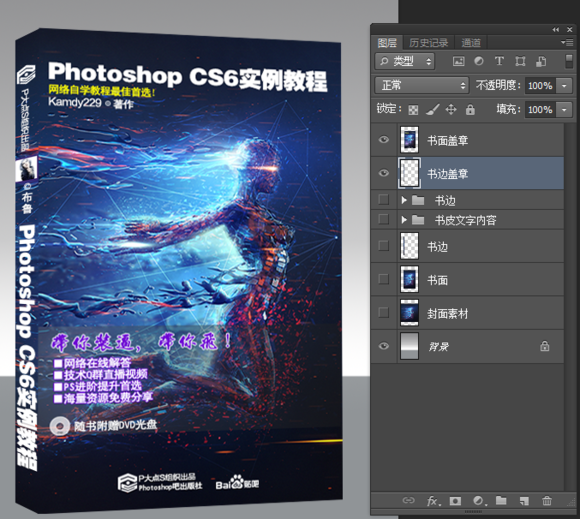Filter for smart object layers icon
The image size is (580, 519).
click(541, 61)
